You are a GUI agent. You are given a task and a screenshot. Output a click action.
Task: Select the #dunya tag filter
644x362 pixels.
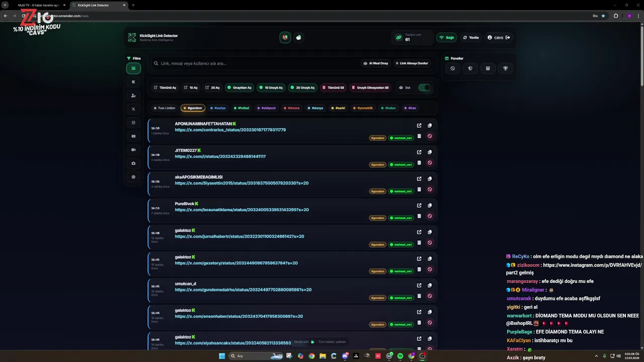(315, 108)
